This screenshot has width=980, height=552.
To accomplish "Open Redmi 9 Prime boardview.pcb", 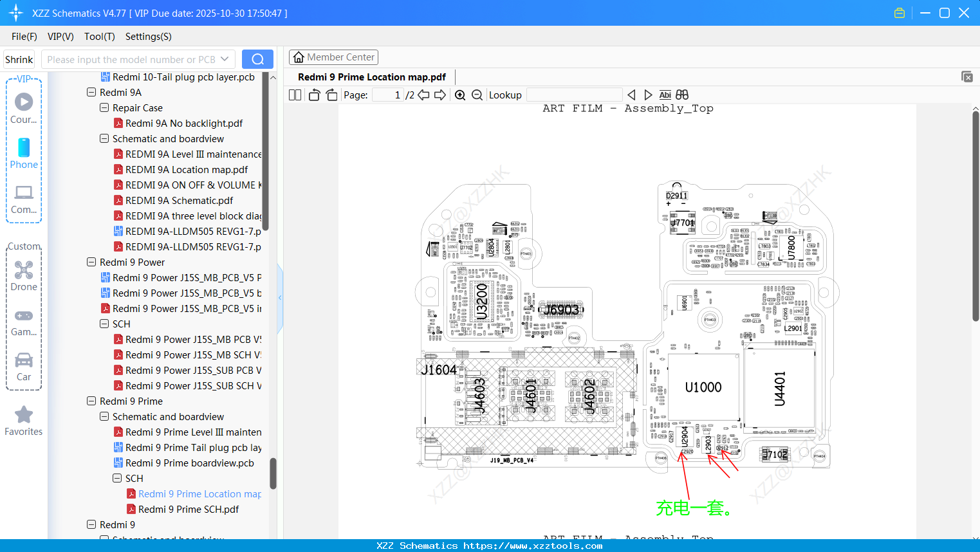I will pyautogui.click(x=190, y=463).
